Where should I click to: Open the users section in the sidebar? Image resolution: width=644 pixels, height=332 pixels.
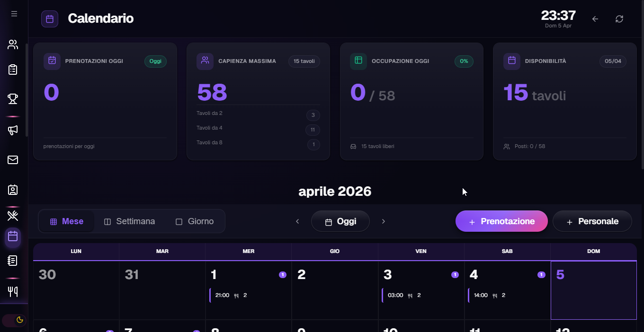[x=13, y=45]
